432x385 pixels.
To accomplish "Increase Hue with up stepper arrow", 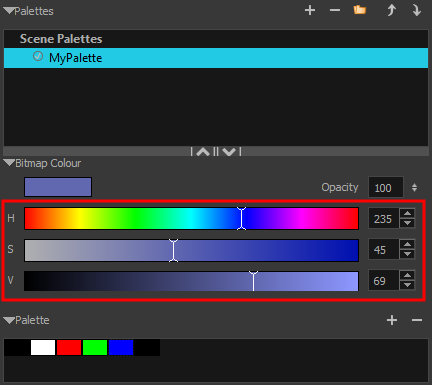I will click(407, 213).
